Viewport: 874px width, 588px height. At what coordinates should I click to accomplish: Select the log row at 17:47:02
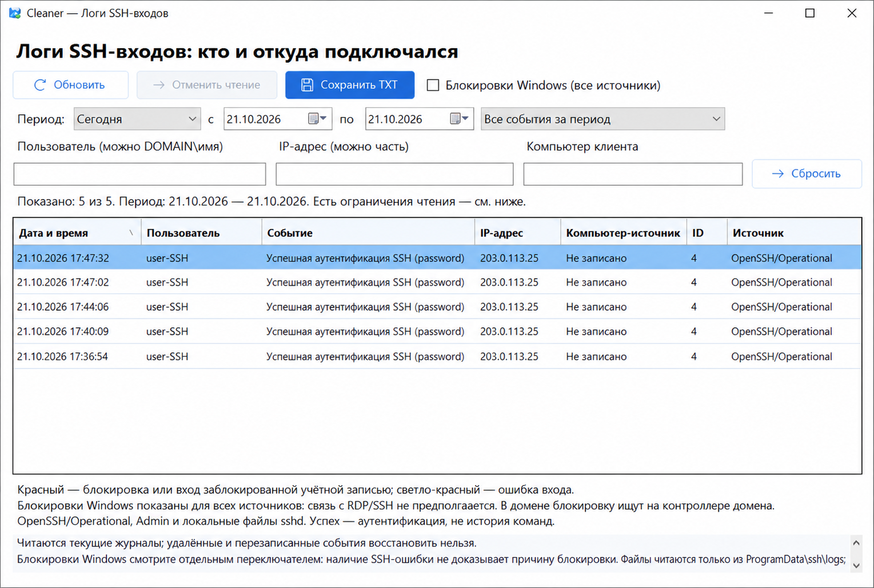point(437,282)
